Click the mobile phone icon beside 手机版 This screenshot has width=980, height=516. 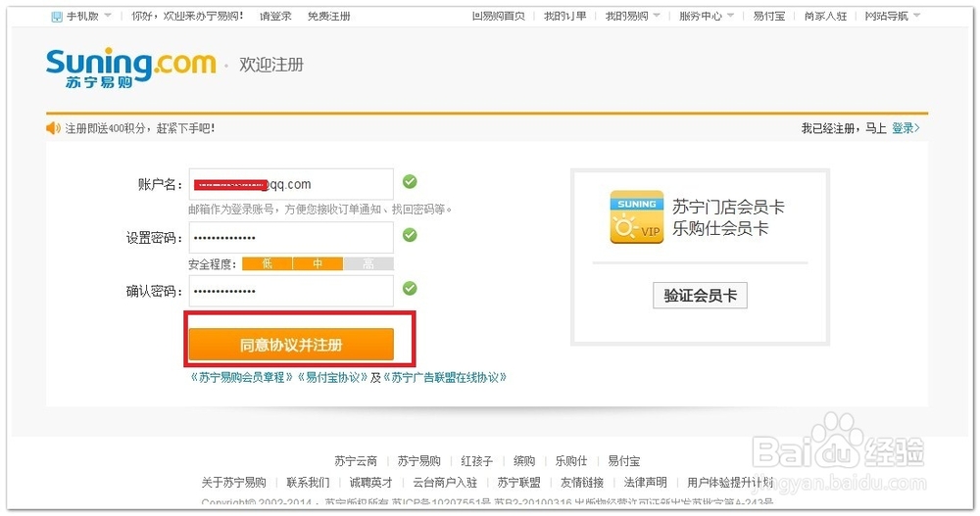[x=57, y=17]
